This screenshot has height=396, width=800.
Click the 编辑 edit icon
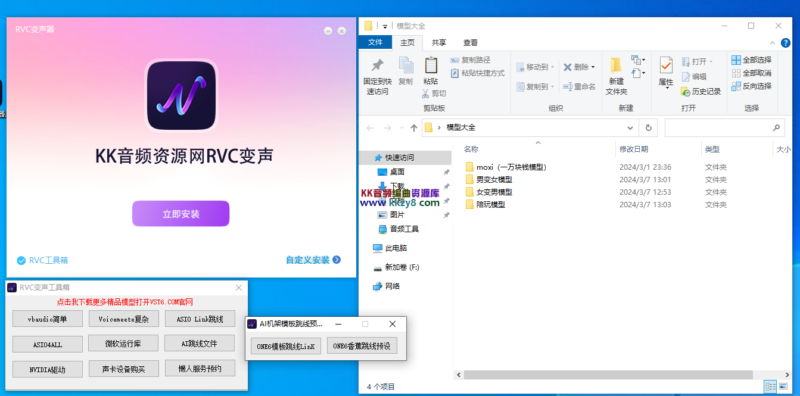(686, 77)
